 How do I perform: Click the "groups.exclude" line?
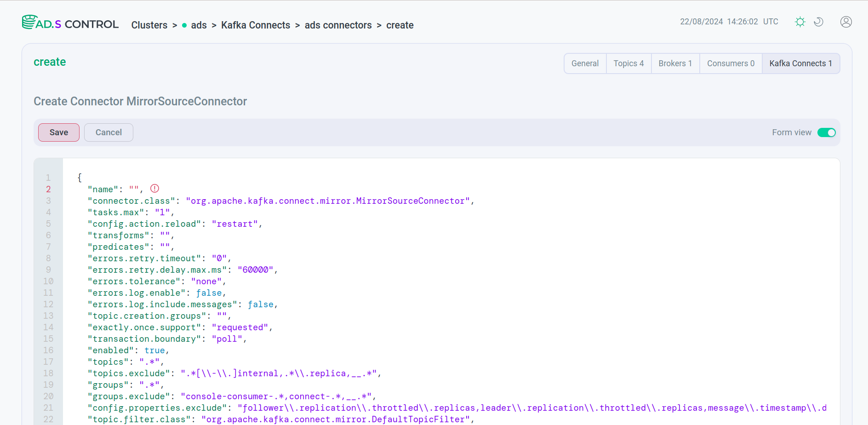click(x=232, y=396)
